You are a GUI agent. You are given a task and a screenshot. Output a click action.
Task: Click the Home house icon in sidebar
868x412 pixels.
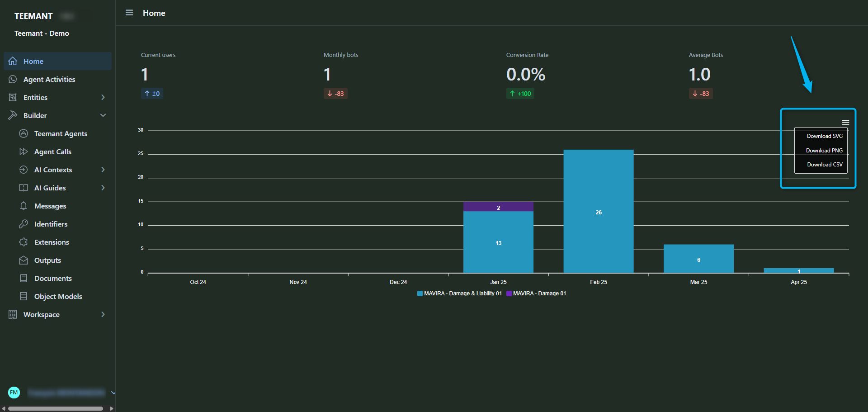coord(13,61)
